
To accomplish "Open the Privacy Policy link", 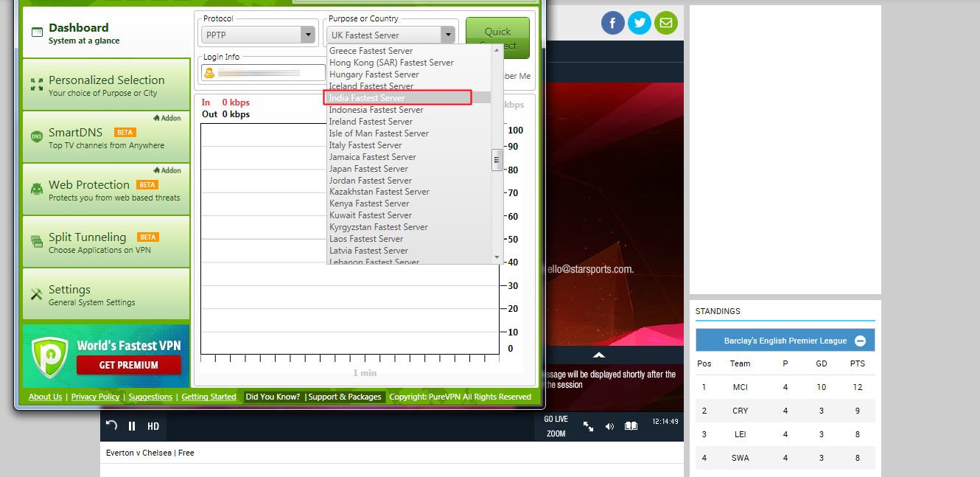I will 95,397.
